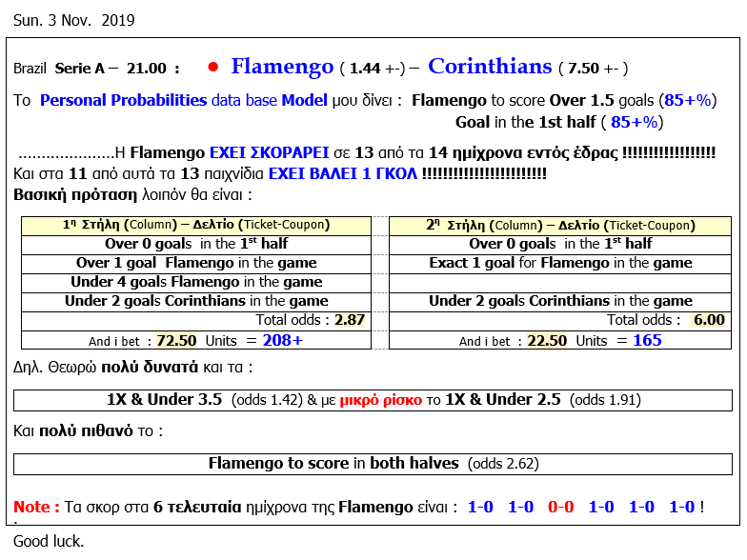The width and height of the screenshot is (747, 560).
Task: Click the 2nd column ticket header cell
Action: [x=560, y=226]
